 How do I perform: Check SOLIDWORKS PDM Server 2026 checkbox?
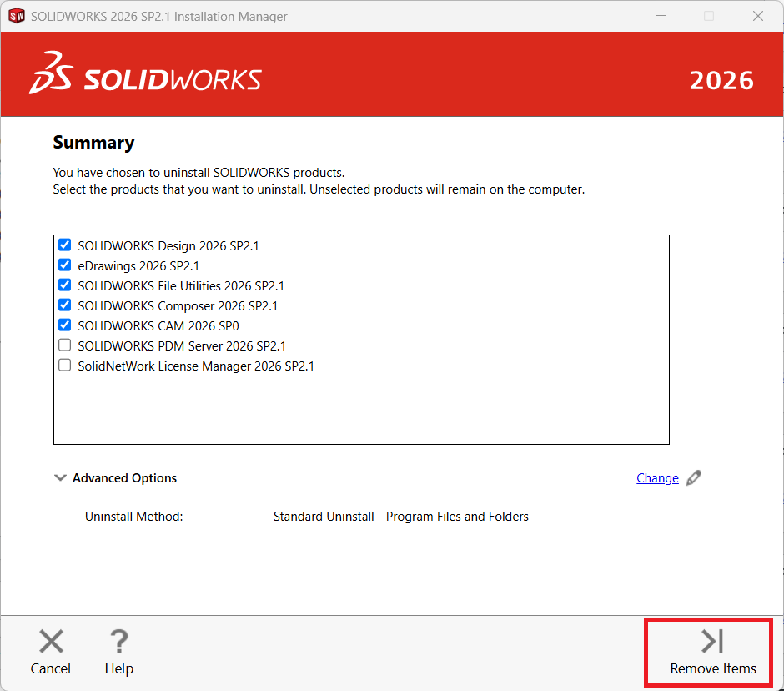click(64, 345)
